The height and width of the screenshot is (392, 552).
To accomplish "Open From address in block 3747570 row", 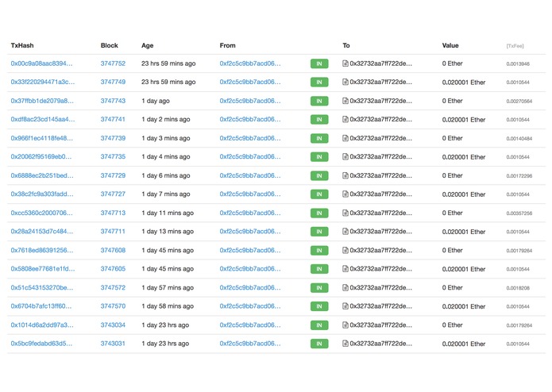I will 250,306.
